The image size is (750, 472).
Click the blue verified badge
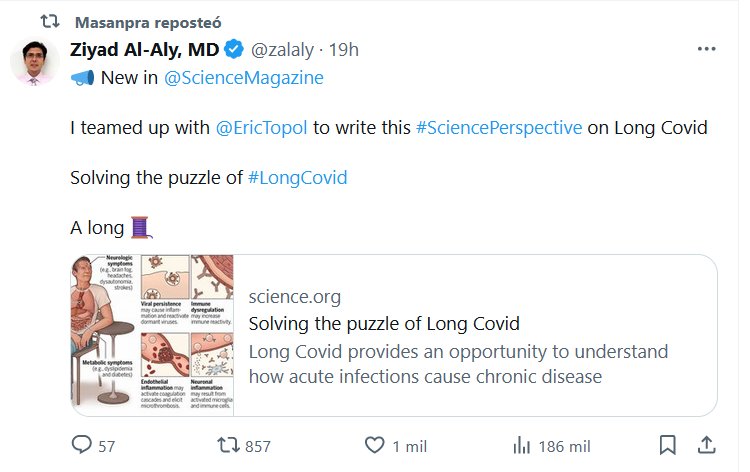click(233, 50)
